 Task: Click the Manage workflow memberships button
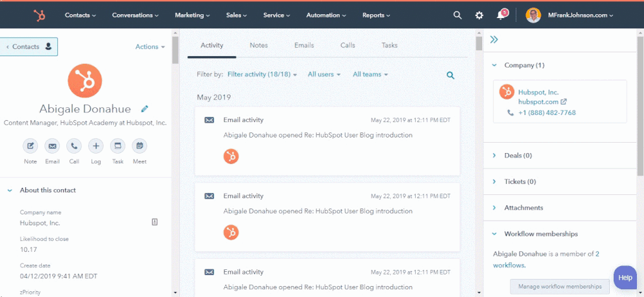pyautogui.click(x=560, y=286)
